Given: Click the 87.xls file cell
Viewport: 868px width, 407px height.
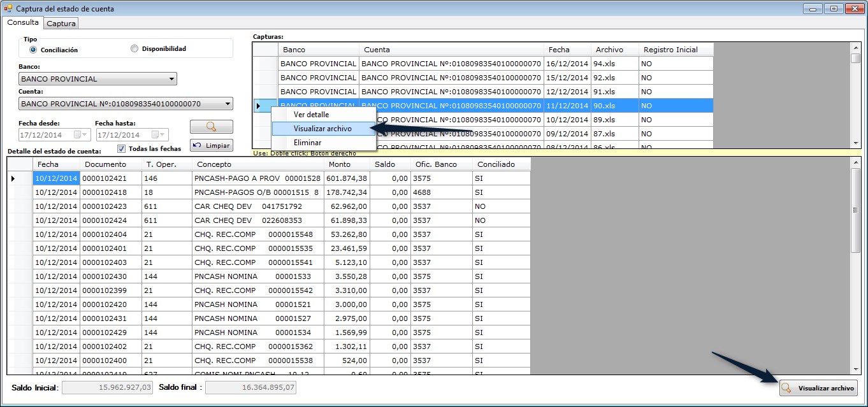Looking at the screenshot, I should coord(615,134).
